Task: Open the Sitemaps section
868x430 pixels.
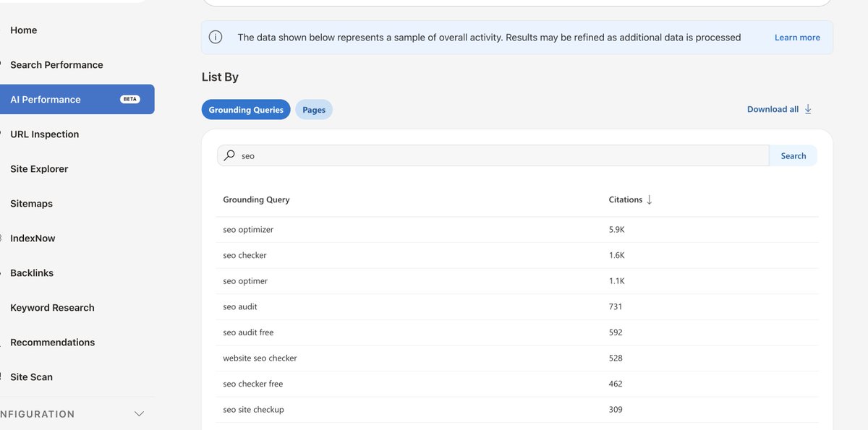Action: pyautogui.click(x=31, y=203)
